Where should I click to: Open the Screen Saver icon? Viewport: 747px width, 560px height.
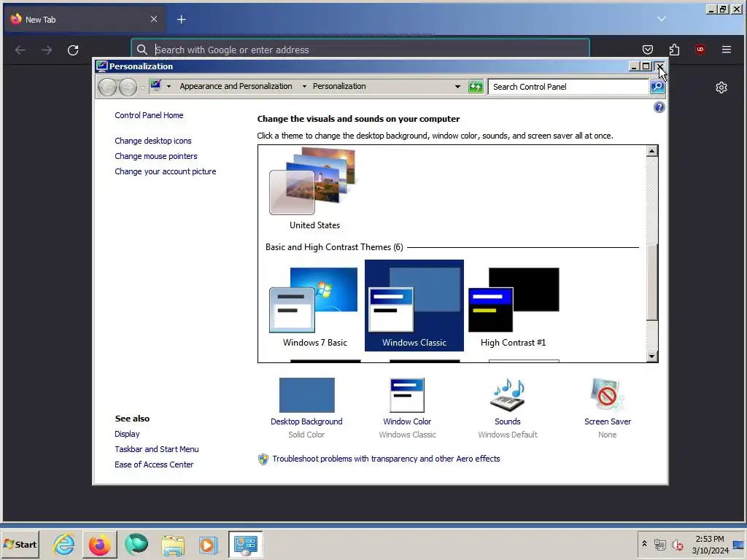[607, 394]
